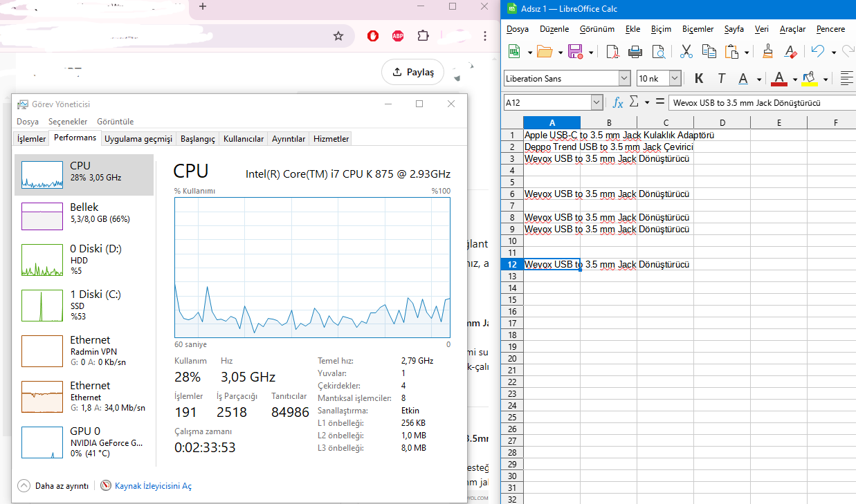
Task: Open the Liberation Sans font name dropdown
Action: (x=624, y=78)
